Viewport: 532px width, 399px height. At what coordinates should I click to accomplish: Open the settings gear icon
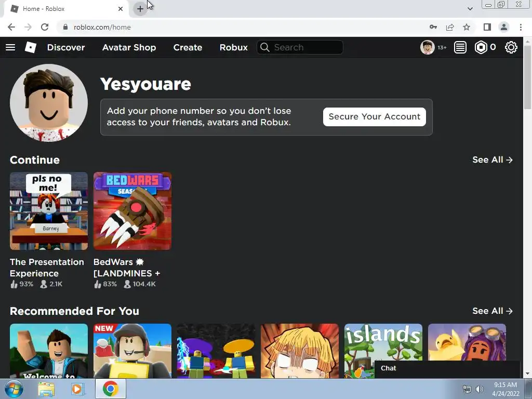[x=511, y=47]
